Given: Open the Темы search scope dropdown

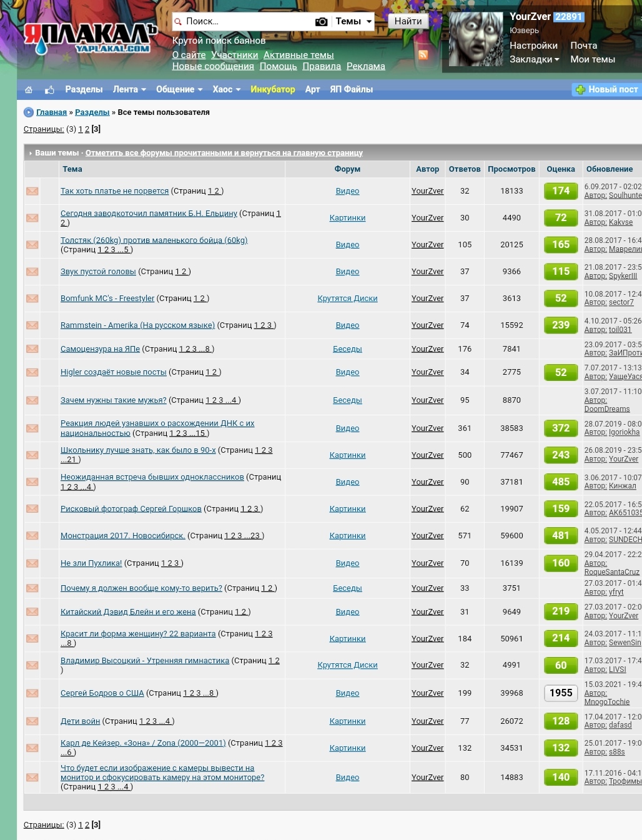Looking at the screenshot, I should coord(353,21).
